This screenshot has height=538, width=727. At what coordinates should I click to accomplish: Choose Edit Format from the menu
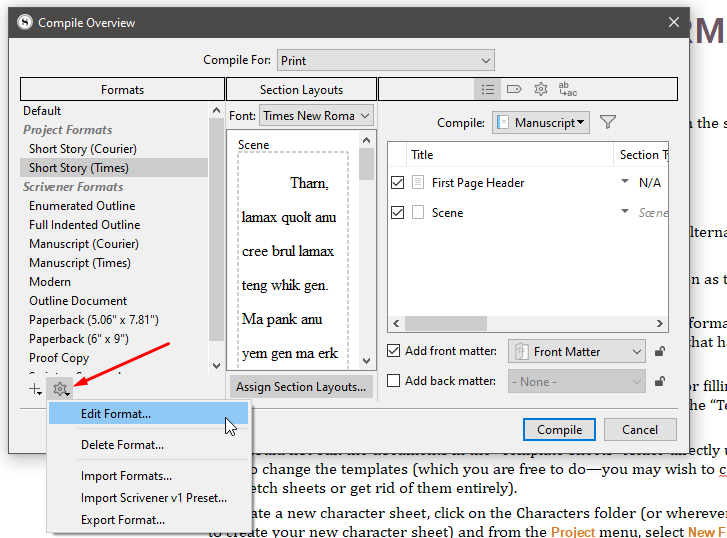[148, 413]
